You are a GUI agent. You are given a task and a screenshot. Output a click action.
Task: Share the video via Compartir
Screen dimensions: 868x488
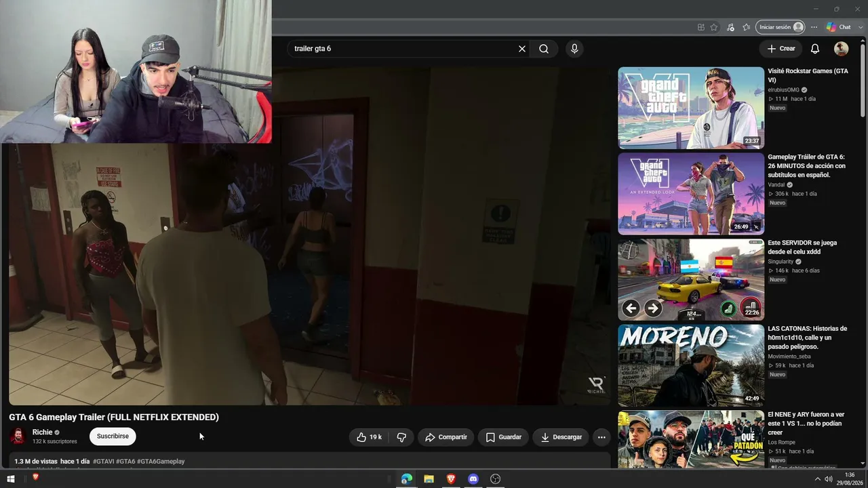pyautogui.click(x=446, y=437)
